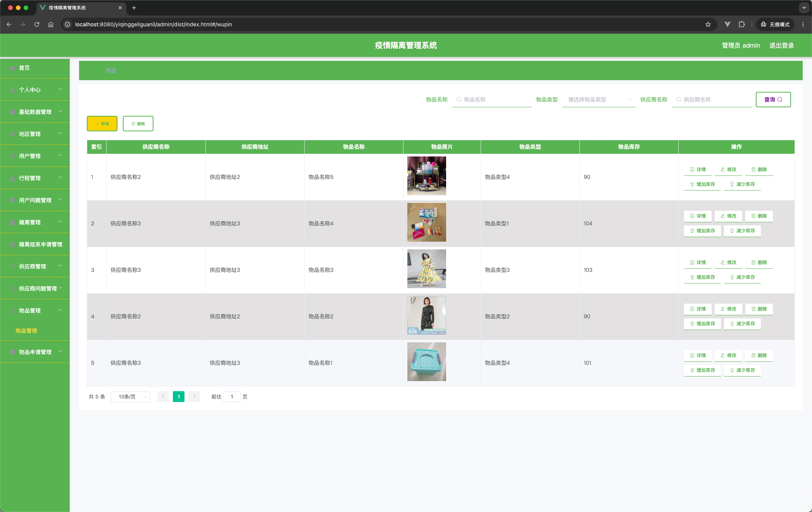Switch to the 疫情隔离管理系统 browser tab
The image size is (812, 512).
(81, 8)
